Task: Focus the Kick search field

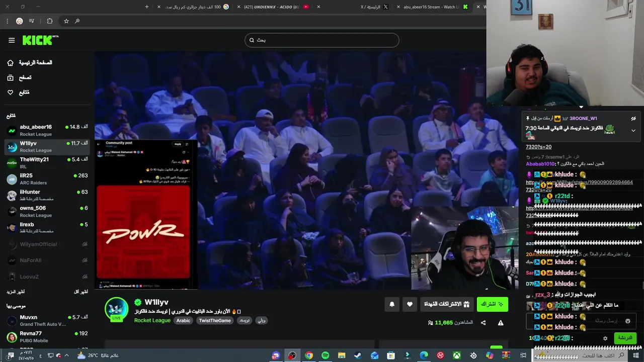Action: tap(322, 40)
